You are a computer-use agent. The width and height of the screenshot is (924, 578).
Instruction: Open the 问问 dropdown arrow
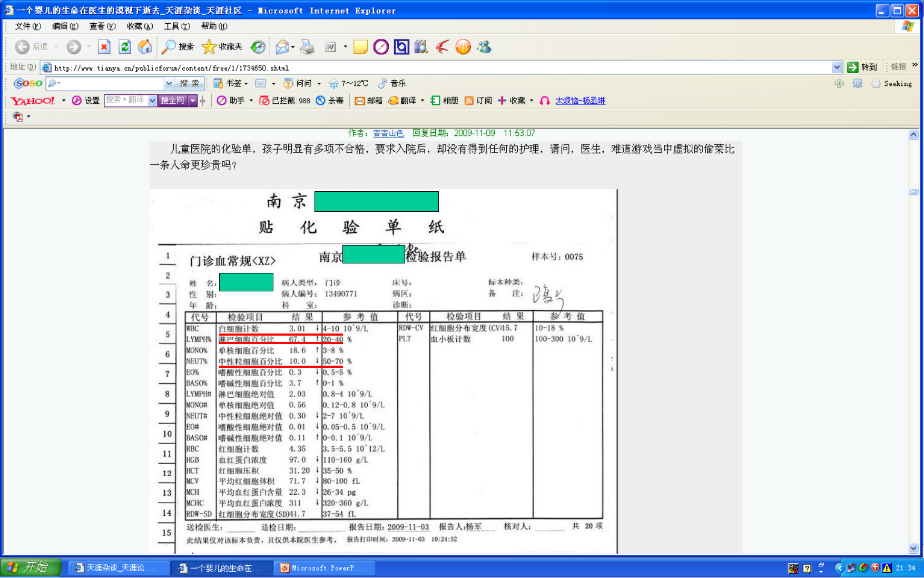319,83
